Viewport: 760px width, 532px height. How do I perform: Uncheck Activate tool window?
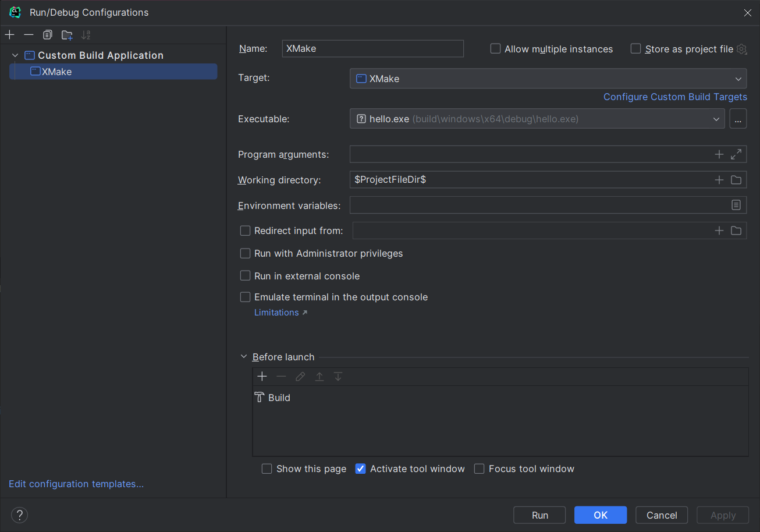tap(361, 469)
